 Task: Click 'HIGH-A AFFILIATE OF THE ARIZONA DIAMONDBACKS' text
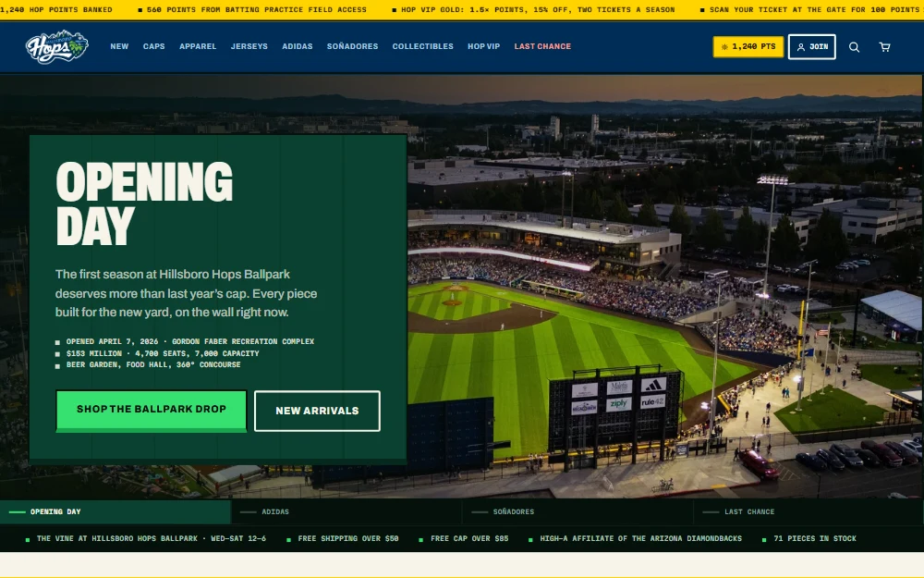(x=640, y=538)
